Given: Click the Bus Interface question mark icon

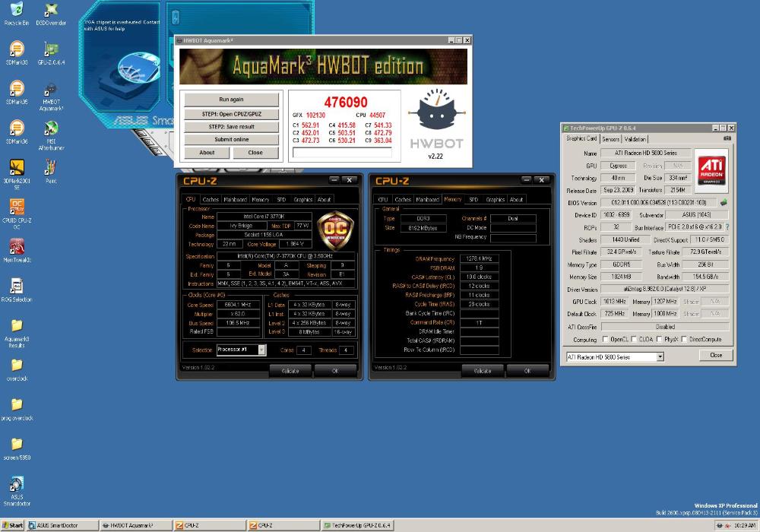Looking at the screenshot, I should point(727,226).
